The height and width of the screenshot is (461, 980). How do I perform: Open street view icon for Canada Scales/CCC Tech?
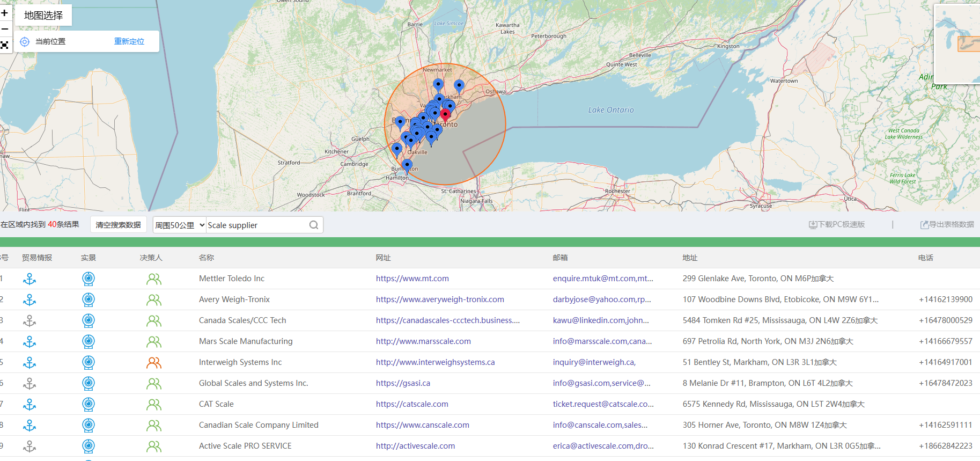89,320
